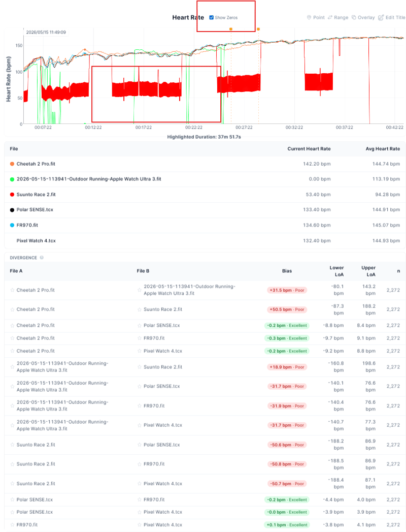Click the Point marker tool icon
This screenshot has width=406, height=532.
tap(309, 17)
